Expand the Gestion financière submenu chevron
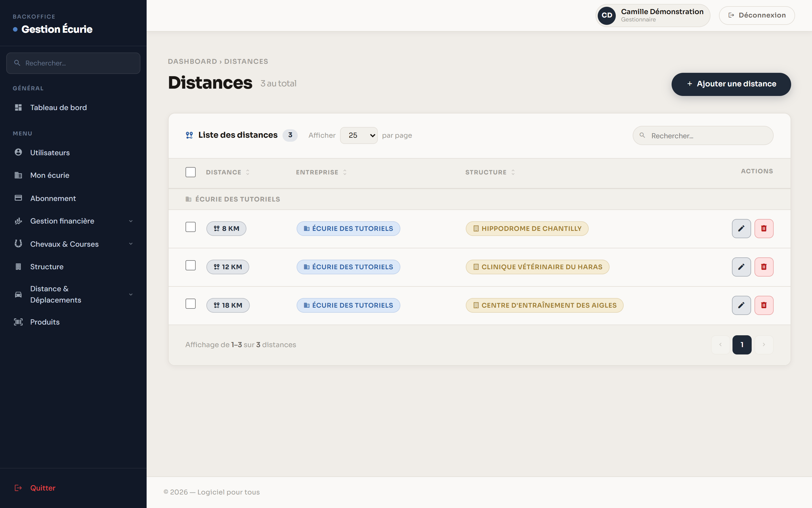 [131, 221]
